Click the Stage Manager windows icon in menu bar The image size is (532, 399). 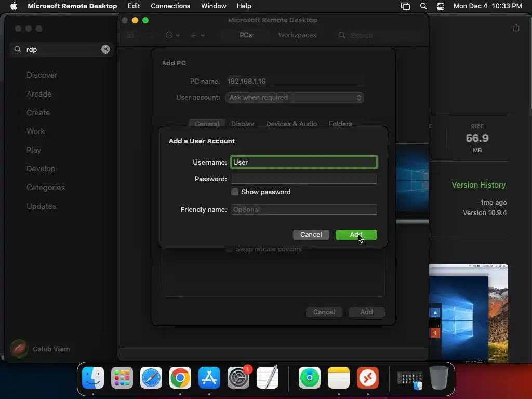click(405, 6)
